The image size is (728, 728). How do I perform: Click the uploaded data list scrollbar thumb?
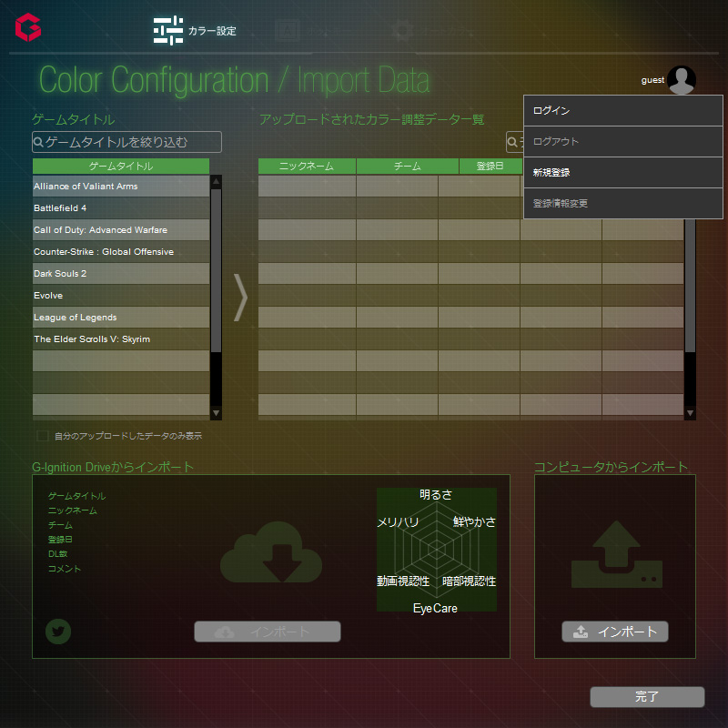(691, 286)
